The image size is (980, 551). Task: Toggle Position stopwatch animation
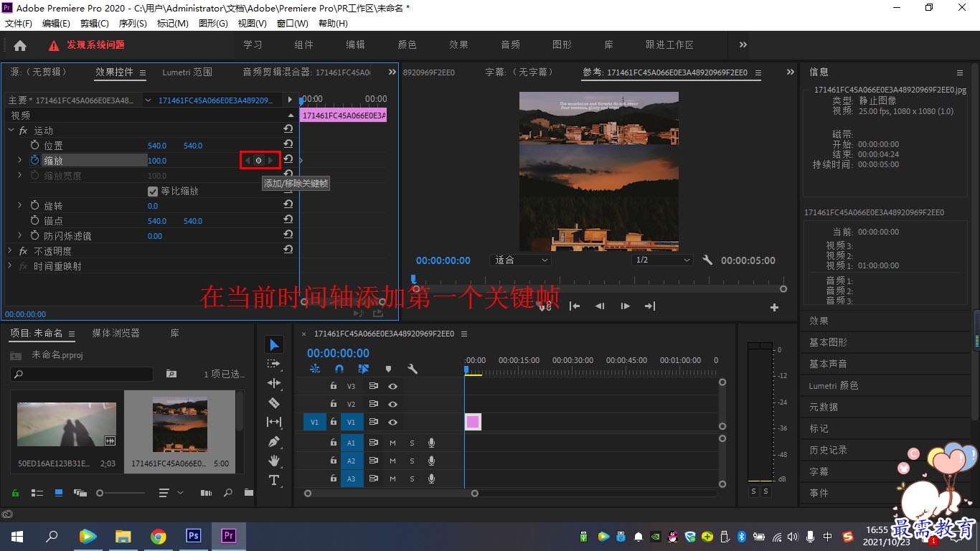click(x=35, y=145)
